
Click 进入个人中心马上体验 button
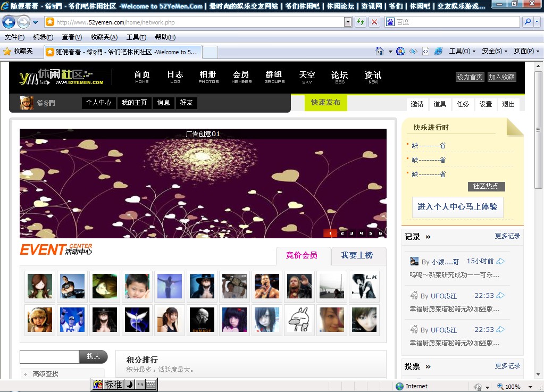point(457,207)
